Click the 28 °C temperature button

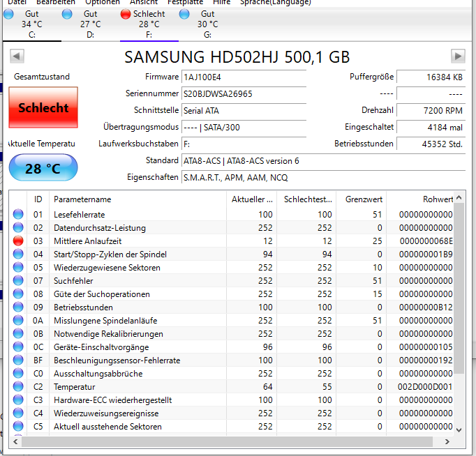pyautogui.click(x=43, y=167)
